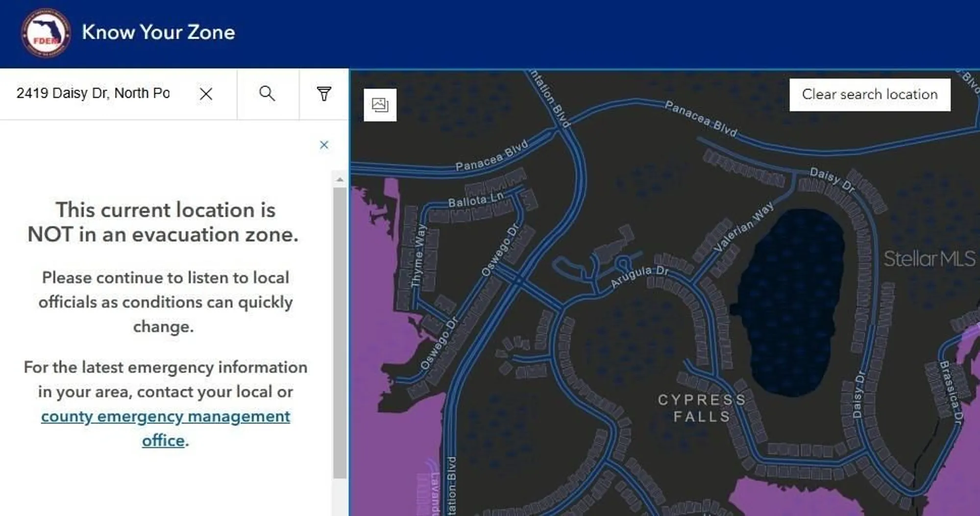980x516 pixels.
Task: Click the dark blue lake on map
Action: pyautogui.click(x=789, y=304)
